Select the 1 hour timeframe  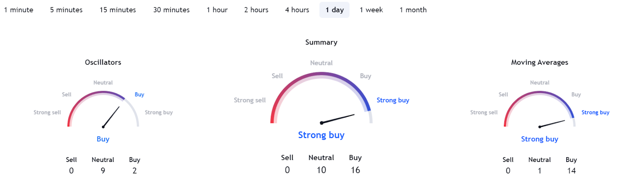(x=217, y=10)
